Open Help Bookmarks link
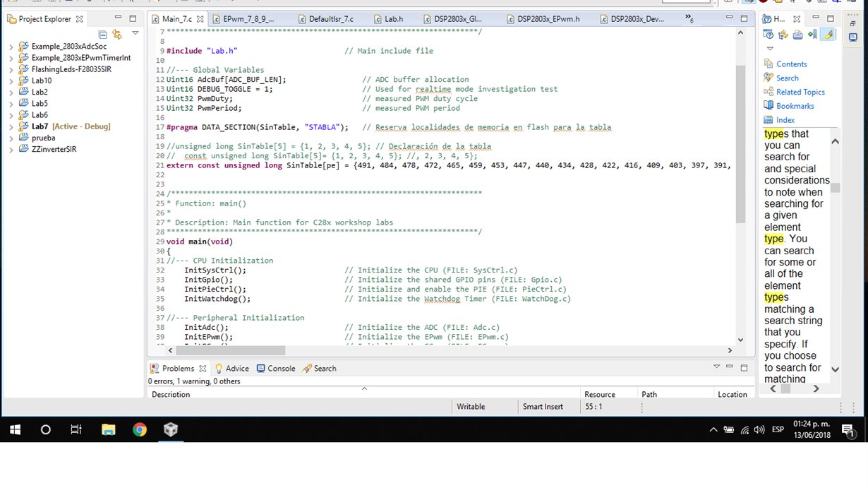Viewport: 868px width, 488px height. (795, 106)
